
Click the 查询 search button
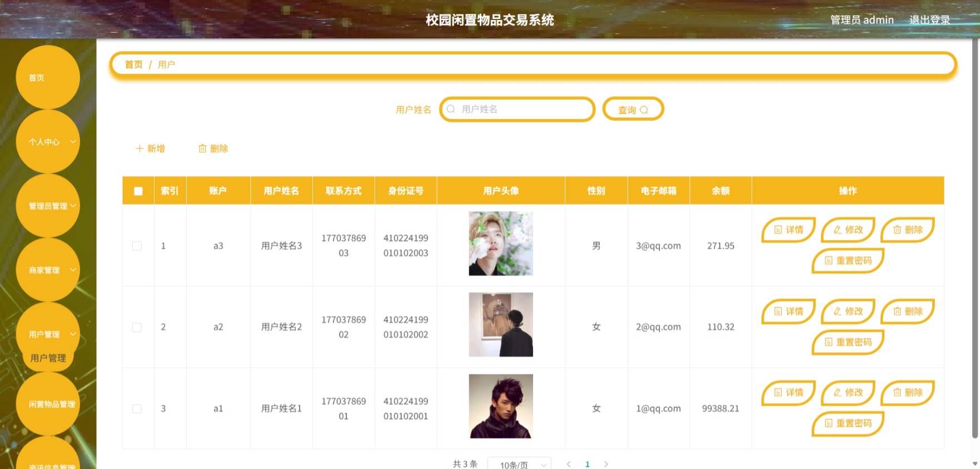click(633, 109)
